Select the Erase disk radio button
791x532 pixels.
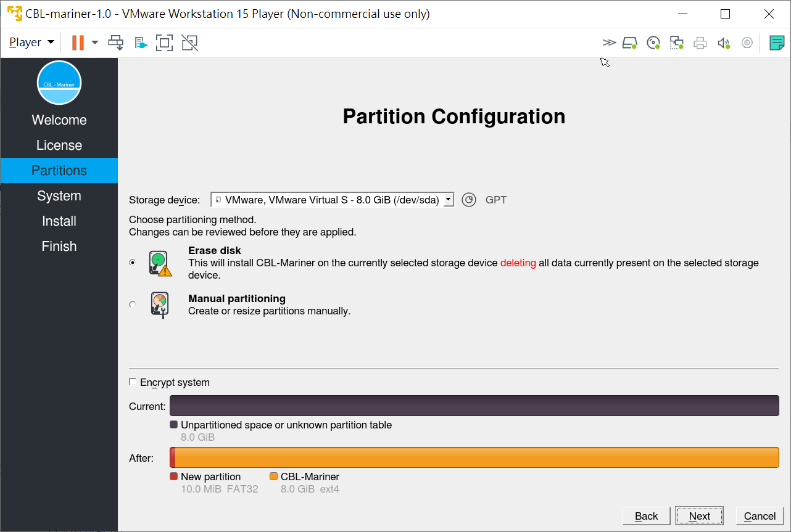pos(133,263)
